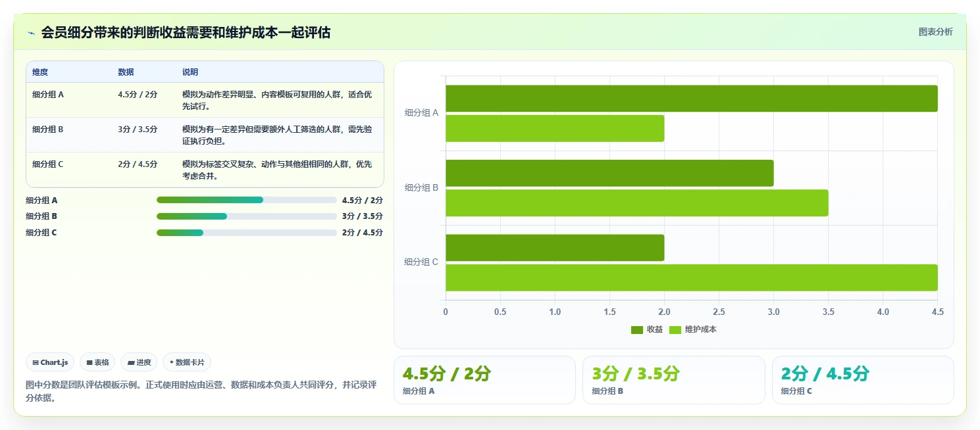Click the page title 会员细分带来的判断收益
The width and height of the screenshot is (980, 430).
[186, 32]
